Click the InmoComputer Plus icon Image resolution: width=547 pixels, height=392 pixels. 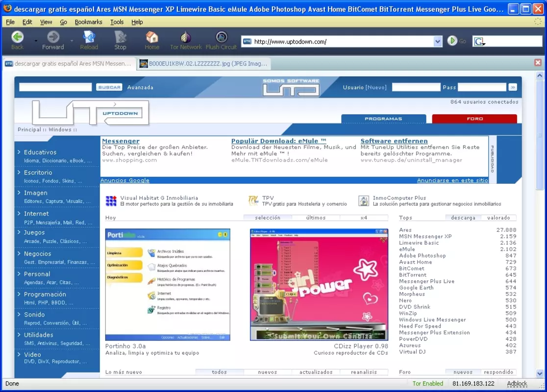click(364, 201)
